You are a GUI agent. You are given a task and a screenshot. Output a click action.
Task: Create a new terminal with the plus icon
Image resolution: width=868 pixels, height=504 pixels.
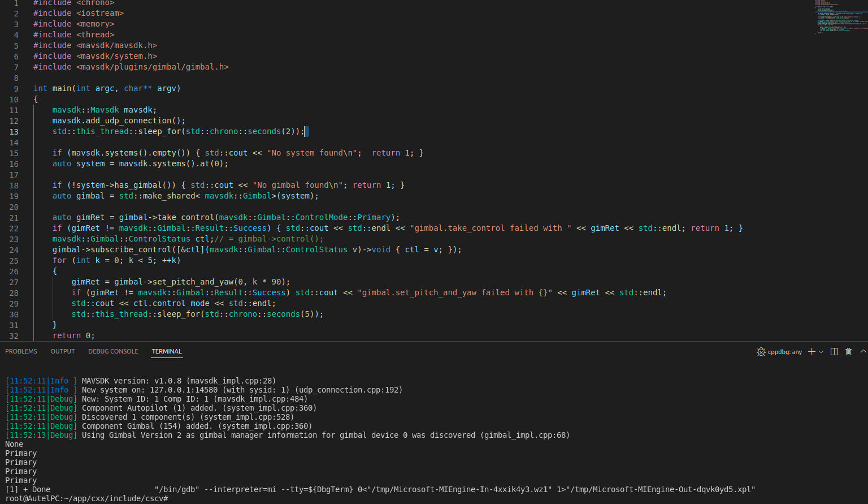click(810, 351)
